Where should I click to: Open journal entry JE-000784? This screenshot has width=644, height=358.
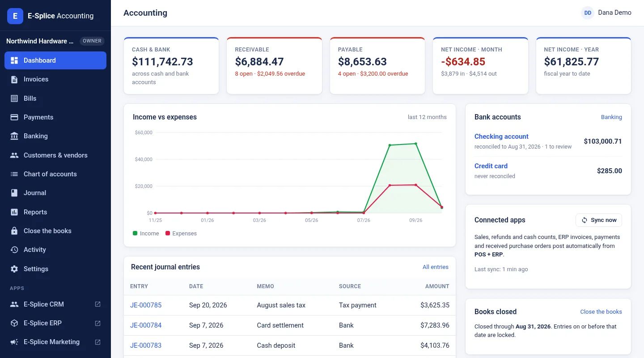point(146,325)
